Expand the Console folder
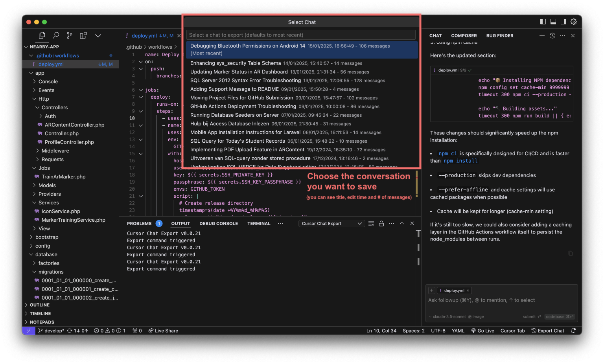 34,81
